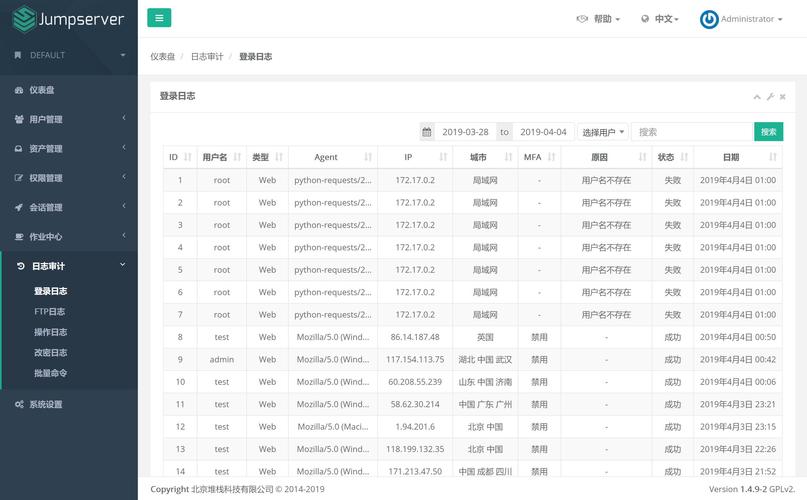Click the date cell 2019年4月4日 00:50

(x=738, y=337)
